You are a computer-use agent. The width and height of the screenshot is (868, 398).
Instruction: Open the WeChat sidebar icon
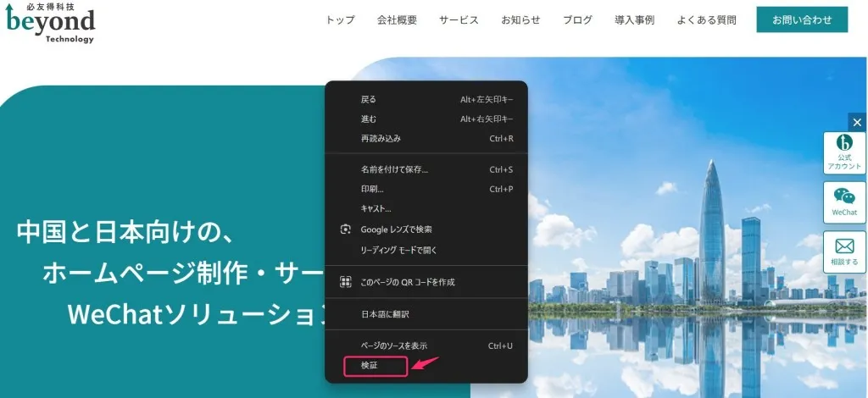(x=844, y=202)
